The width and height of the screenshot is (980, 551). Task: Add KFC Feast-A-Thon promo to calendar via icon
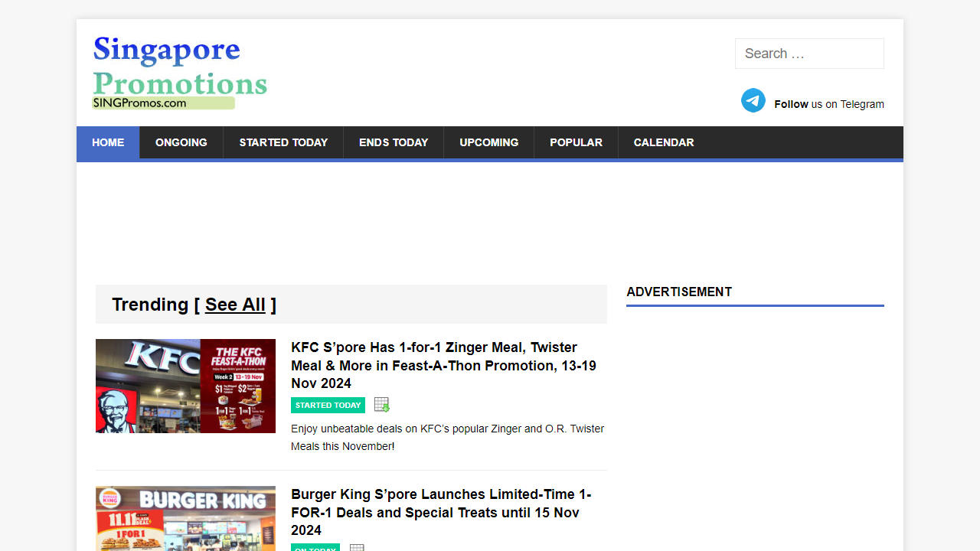point(381,404)
